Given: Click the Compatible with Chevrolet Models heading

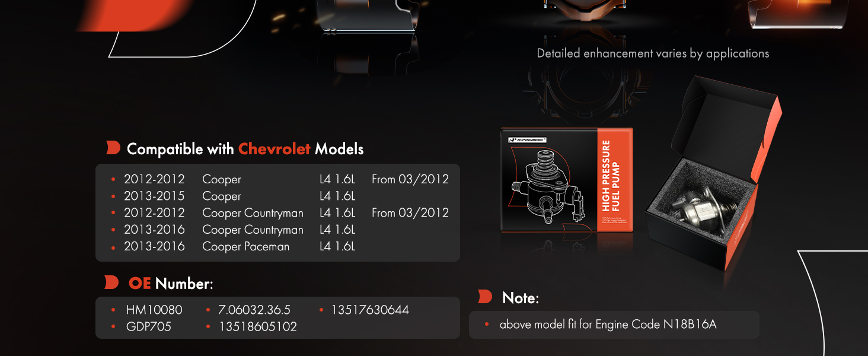Looking at the screenshot, I should [x=245, y=149].
